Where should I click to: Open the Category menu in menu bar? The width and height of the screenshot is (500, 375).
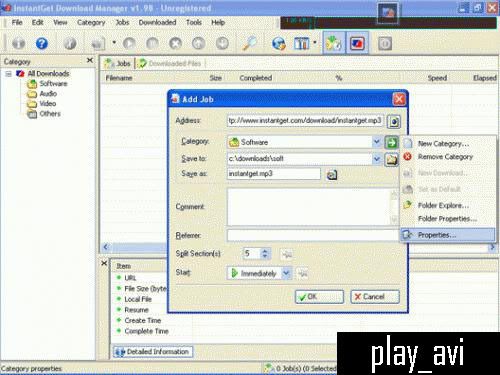(91, 22)
